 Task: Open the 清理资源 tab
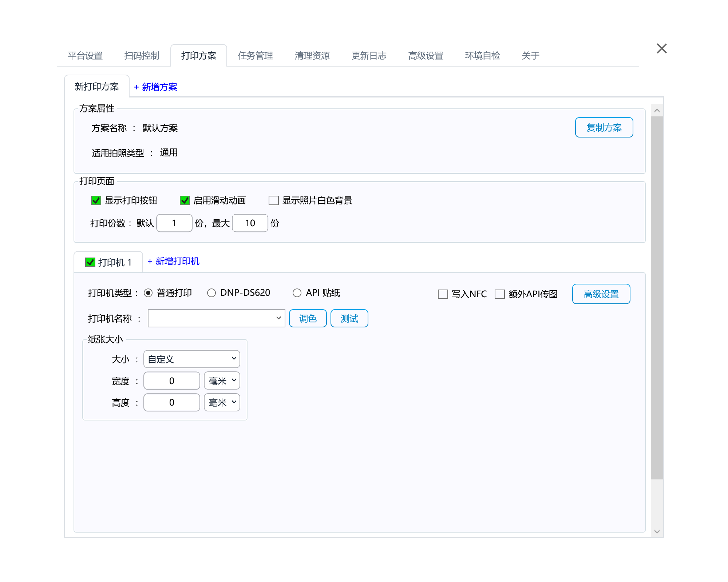[x=312, y=56]
